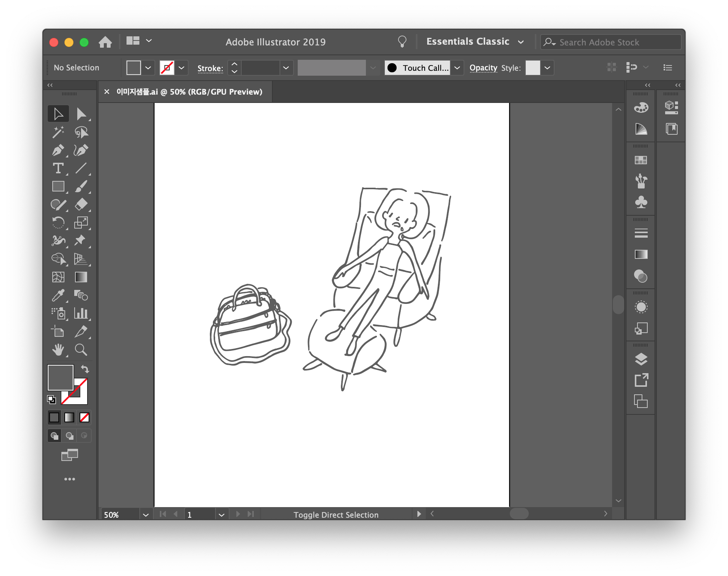Select the Eyedropper tool
The height and width of the screenshot is (576, 728).
(58, 295)
